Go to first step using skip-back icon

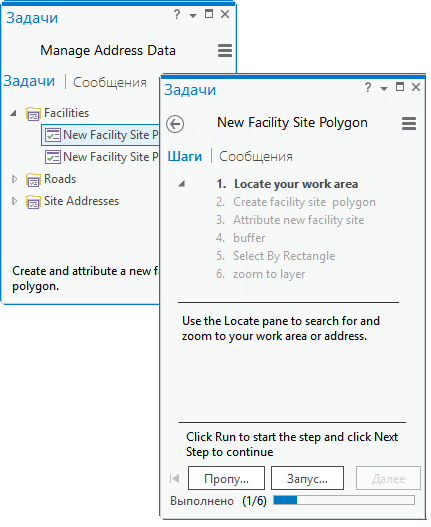pos(174,478)
